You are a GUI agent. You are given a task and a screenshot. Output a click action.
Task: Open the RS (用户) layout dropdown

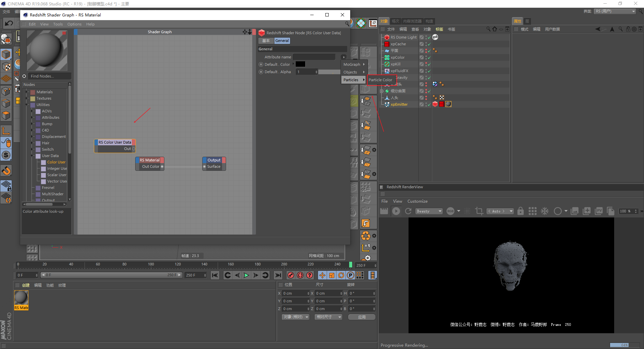(615, 11)
